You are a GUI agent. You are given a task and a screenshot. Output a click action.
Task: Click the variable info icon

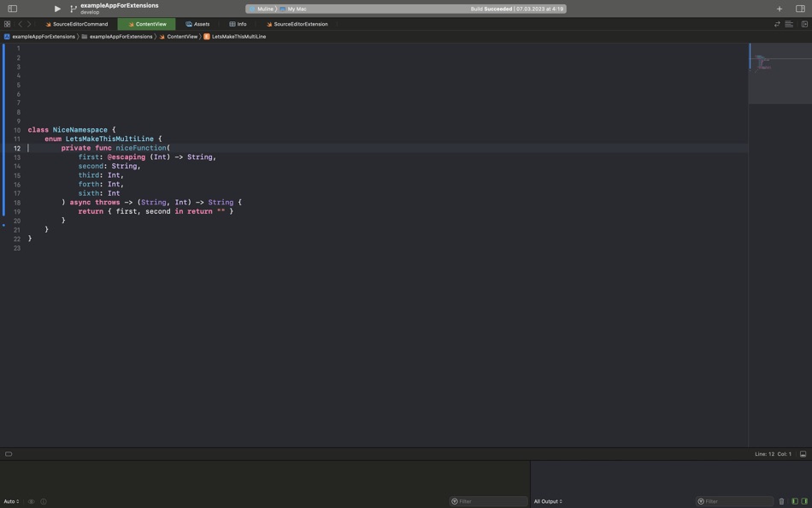click(x=44, y=501)
